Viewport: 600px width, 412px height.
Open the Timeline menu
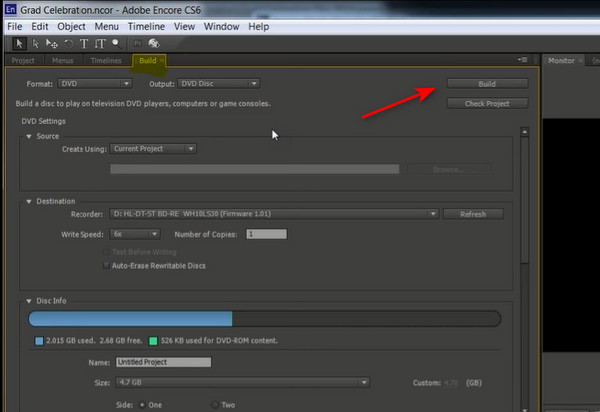coord(146,26)
